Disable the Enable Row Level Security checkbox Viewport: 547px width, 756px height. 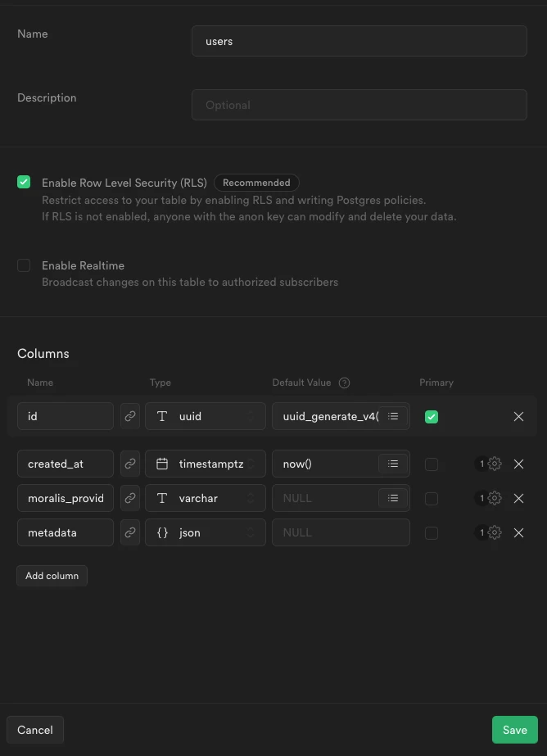point(24,182)
